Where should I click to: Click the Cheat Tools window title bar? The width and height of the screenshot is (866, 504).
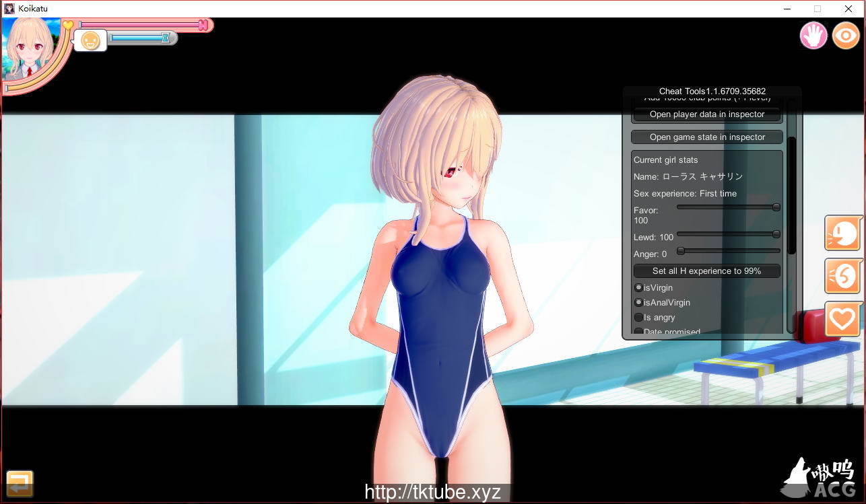712,92
